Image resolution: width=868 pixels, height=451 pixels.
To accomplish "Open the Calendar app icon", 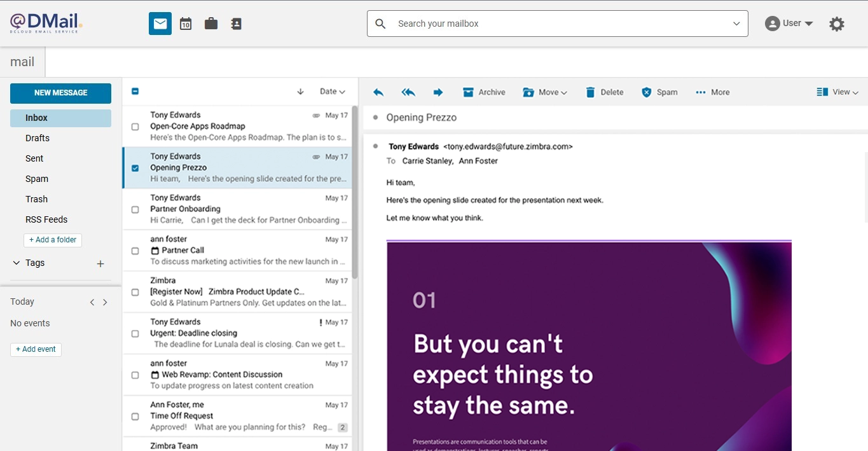I will tap(185, 24).
